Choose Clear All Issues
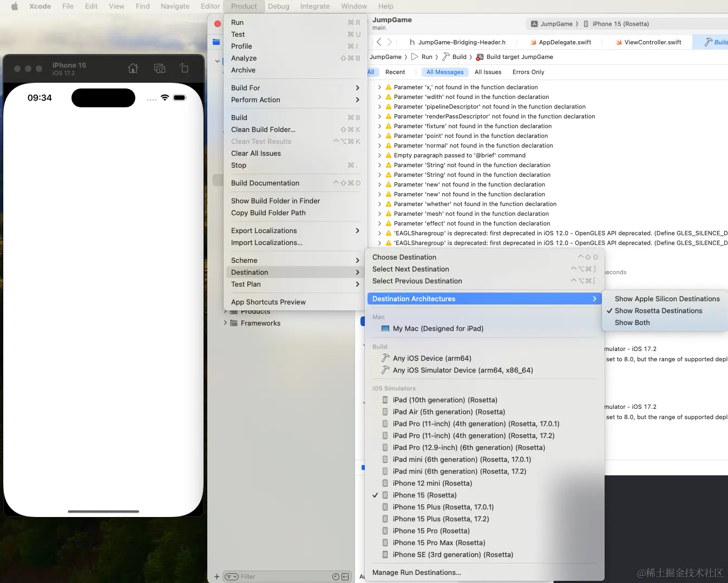Screen dimensions: 728x583 point(296,154)
